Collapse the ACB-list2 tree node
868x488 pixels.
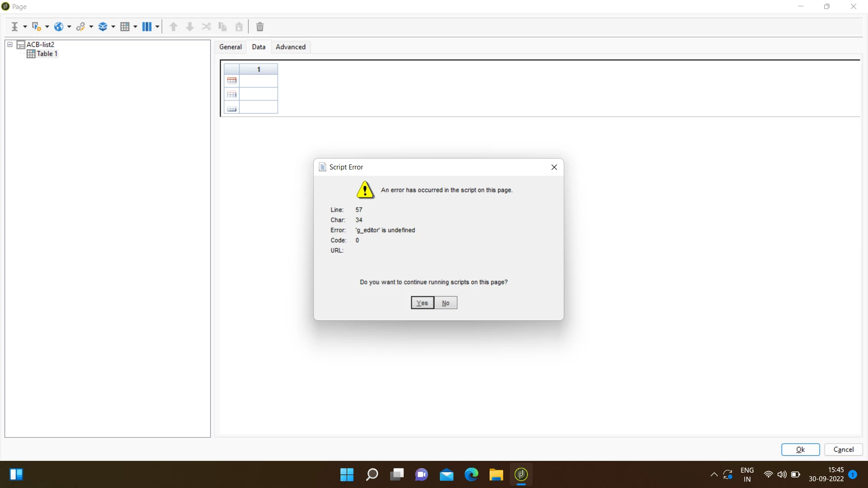click(x=9, y=44)
